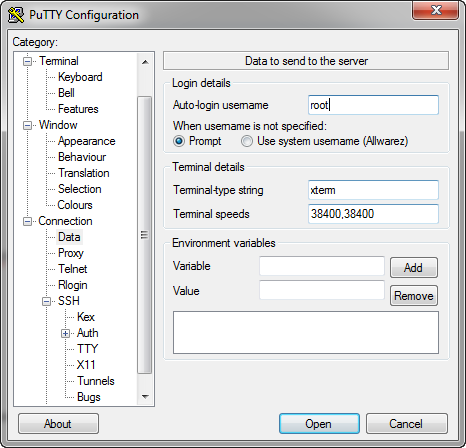Expand the Auth subtree under SSH
The height and width of the screenshot is (448, 466).
coord(65,333)
